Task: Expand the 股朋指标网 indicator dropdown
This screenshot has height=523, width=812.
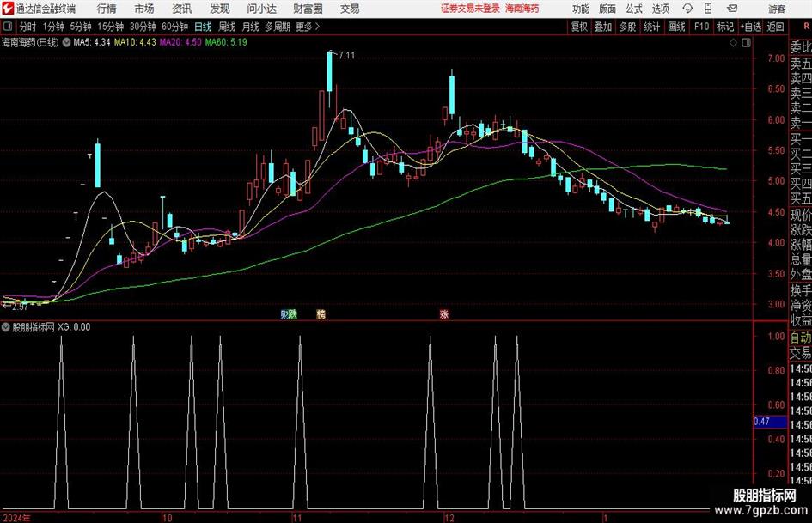Action: click(x=6, y=327)
